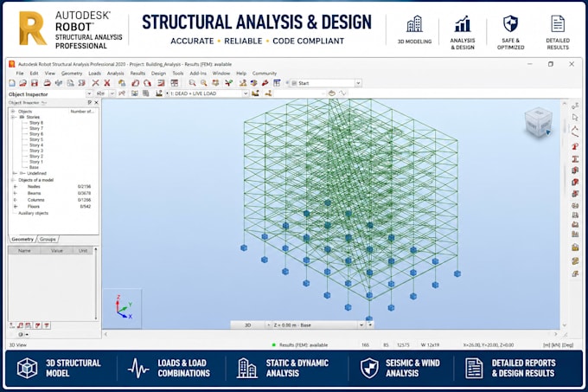Expand the Nodes row in model objects
Viewport: 588px width, 392px height.
click(16, 186)
